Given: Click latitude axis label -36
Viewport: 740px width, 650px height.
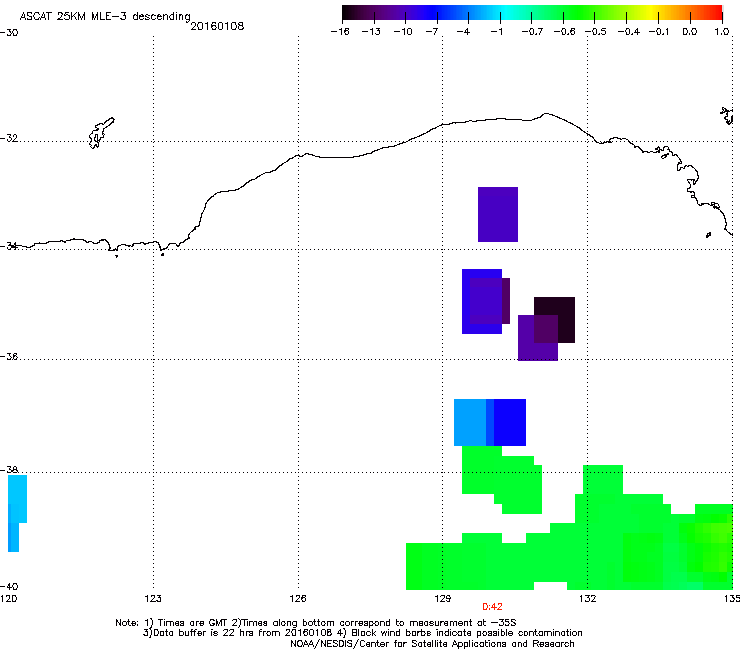Looking at the screenshot, I should pyautogui.click(x=9, y=356).
